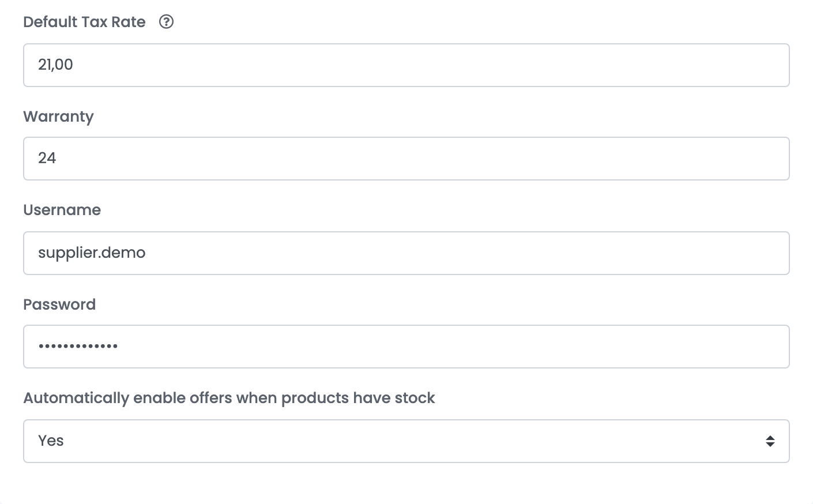Select the Username input field

click(406, 253)
